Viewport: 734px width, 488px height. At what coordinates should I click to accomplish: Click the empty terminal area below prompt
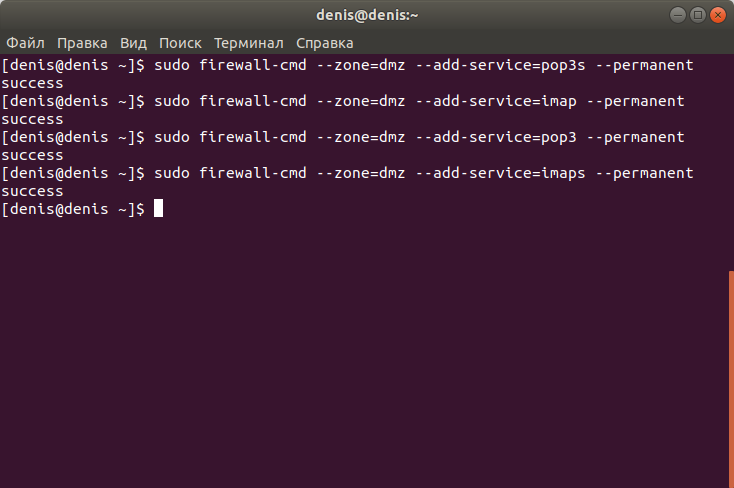(x=364, y=351)
